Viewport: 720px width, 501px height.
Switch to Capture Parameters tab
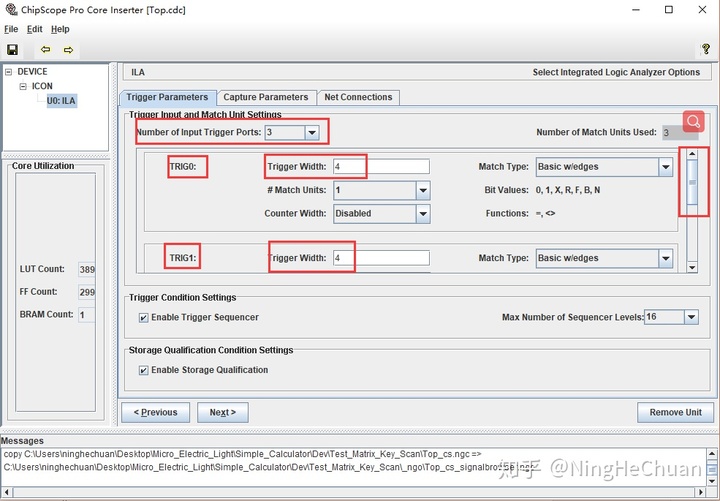point(266,97)
